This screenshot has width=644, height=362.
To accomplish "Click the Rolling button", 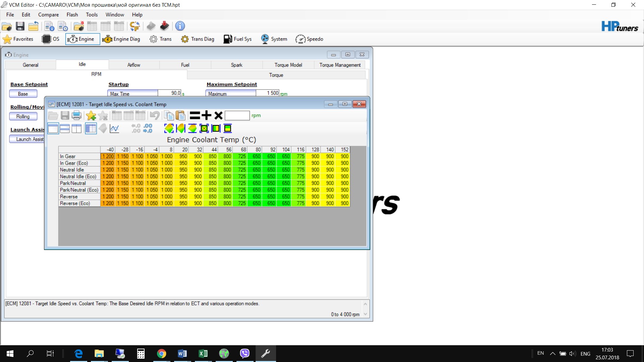I will (23, 117).
